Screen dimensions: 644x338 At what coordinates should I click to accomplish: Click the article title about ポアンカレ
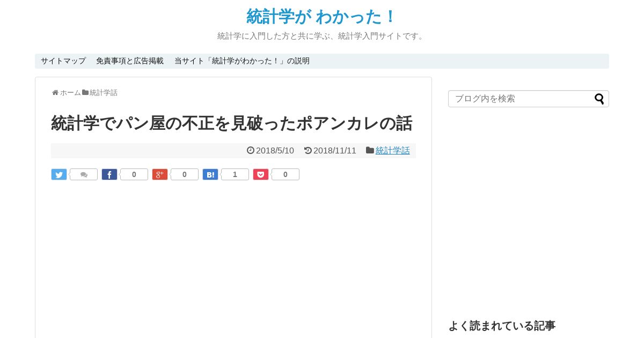point(232,123)
